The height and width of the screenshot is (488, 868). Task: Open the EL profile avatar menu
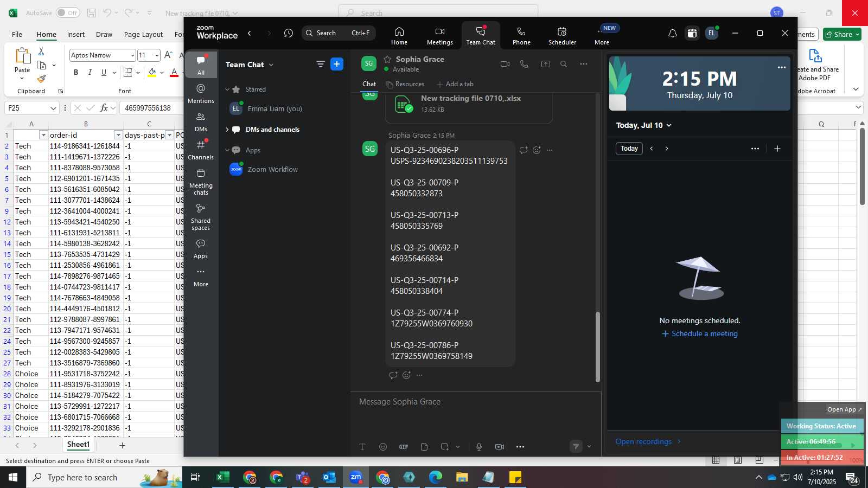[712, 33]
